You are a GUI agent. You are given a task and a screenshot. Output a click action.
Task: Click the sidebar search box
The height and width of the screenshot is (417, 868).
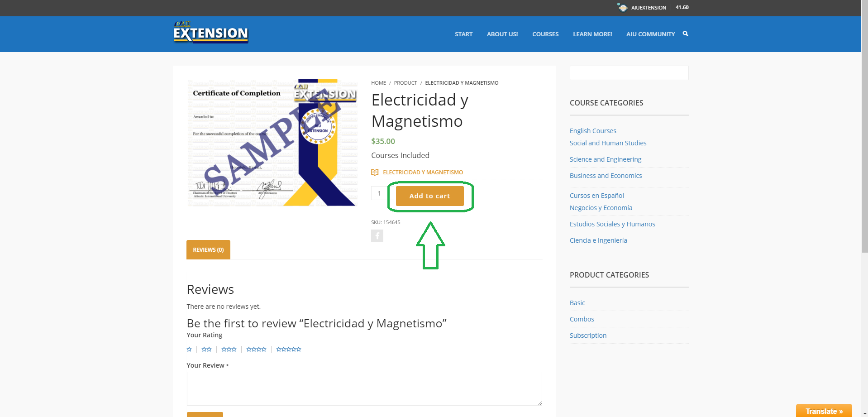pos(629,73)
